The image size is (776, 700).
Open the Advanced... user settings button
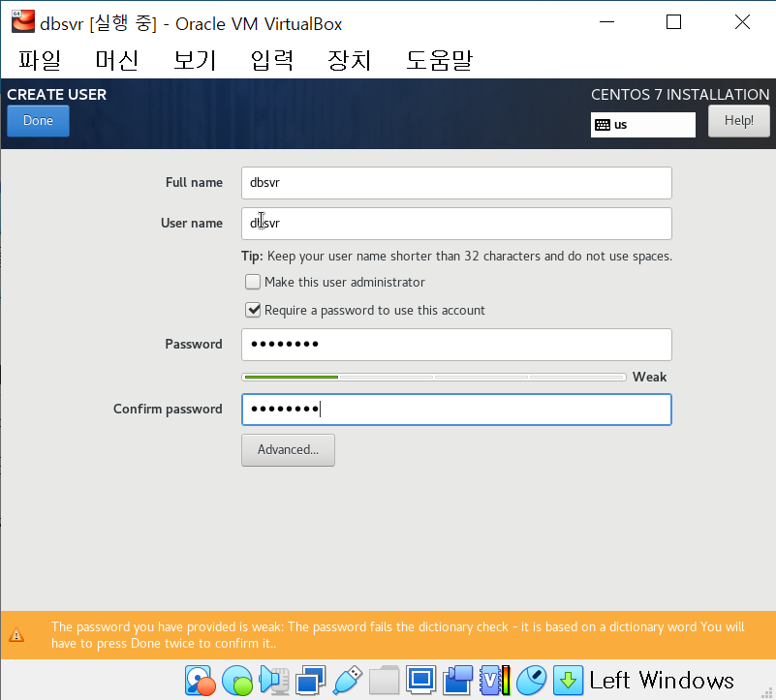click(288, 449)
